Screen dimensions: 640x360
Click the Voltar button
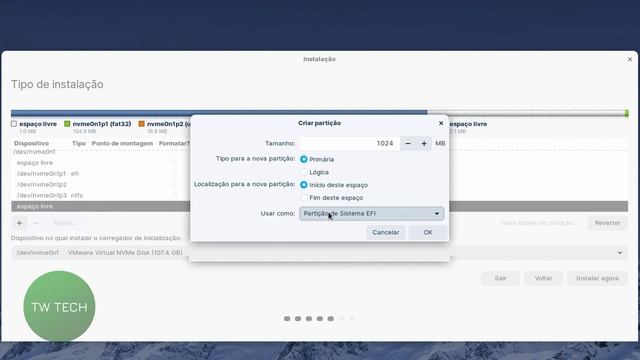pyautogui.click(x=543, y=278)
